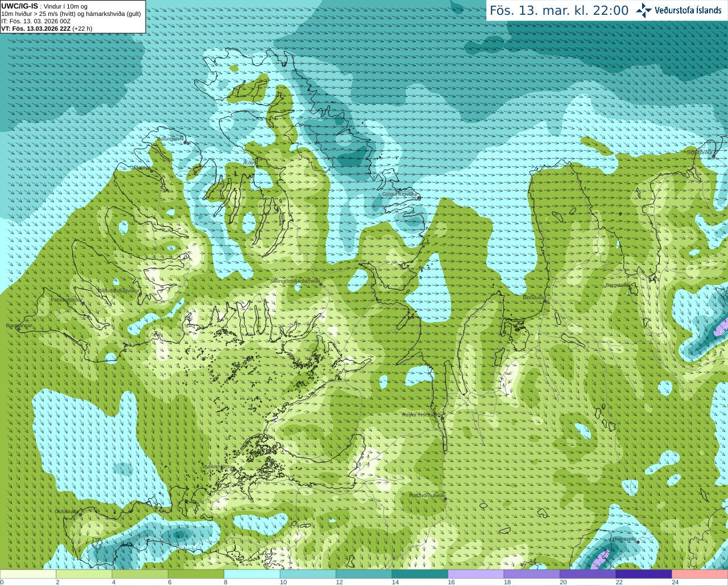Click the legend scale value 8

tap(226, 582)
